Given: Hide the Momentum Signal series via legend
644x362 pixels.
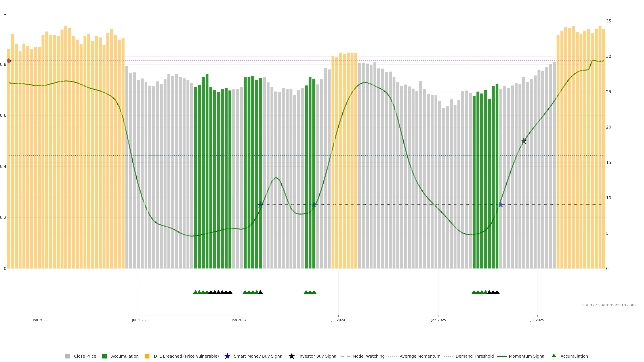Looking at the screenshot, I should click(527, 356).
